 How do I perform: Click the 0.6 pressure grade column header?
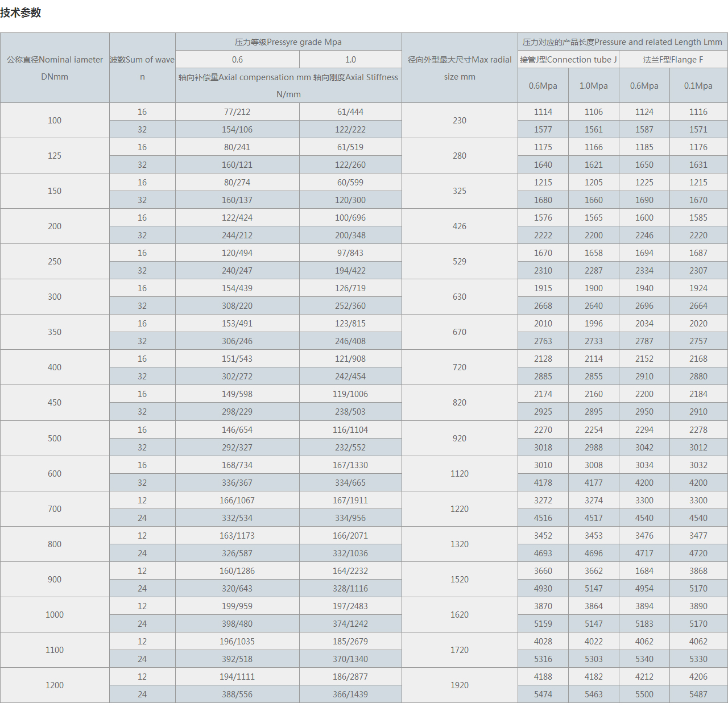pos(237,60)
